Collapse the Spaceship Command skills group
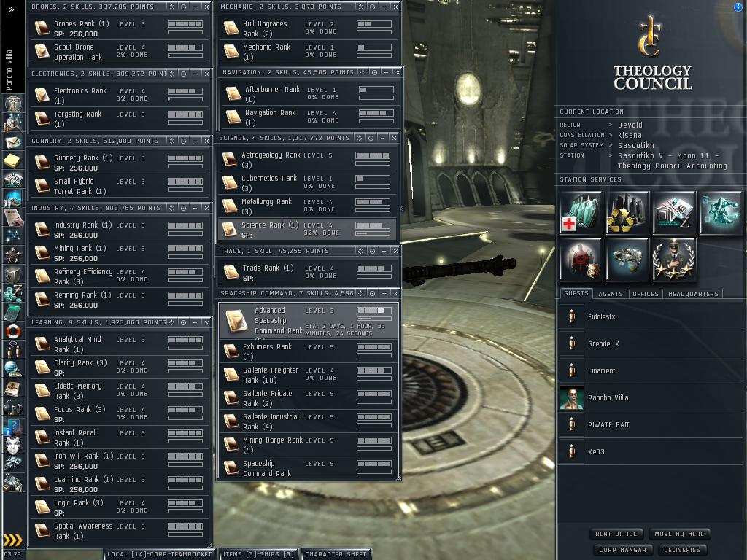The image size is (747, 560). pos(384,293)
